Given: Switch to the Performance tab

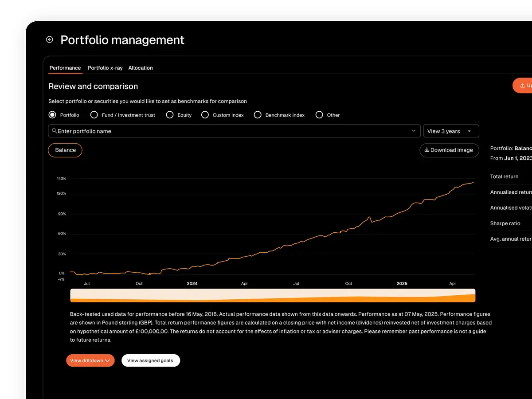Looking at the screenshot, I should point(65,68).
